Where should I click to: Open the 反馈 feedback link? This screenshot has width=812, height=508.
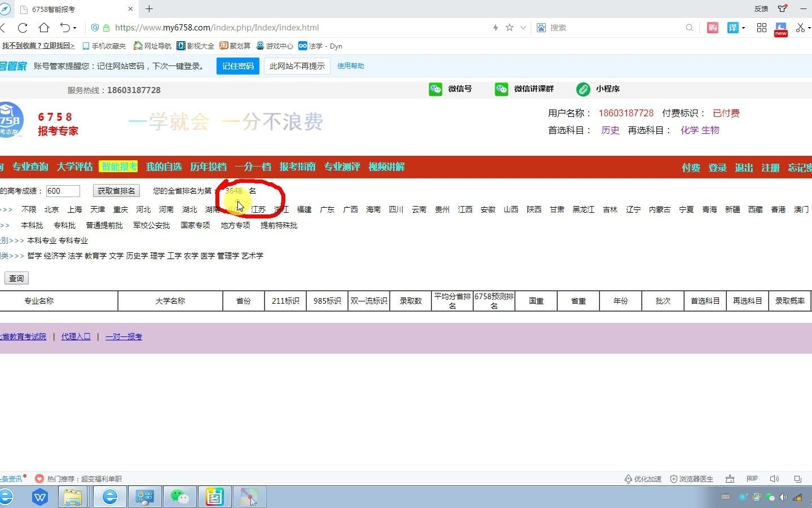[x=761, y=9]
